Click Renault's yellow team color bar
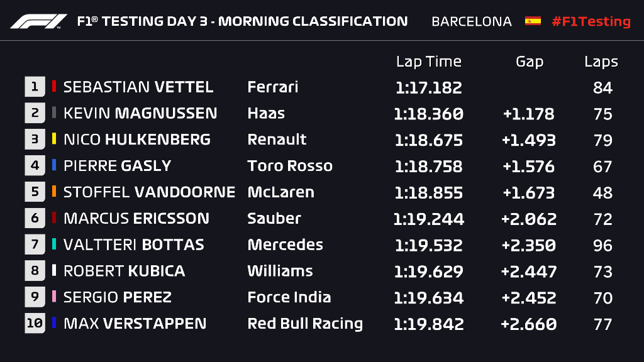 pyautogui.click(x=54, y=140)
